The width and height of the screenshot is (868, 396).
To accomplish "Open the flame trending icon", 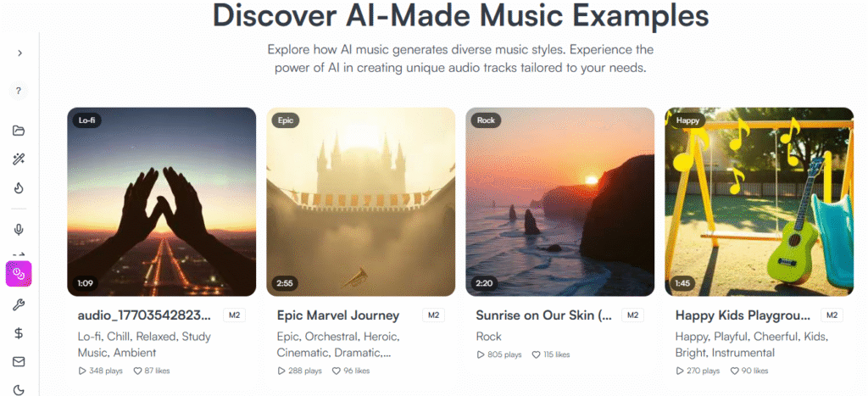I will click(19, 188).
